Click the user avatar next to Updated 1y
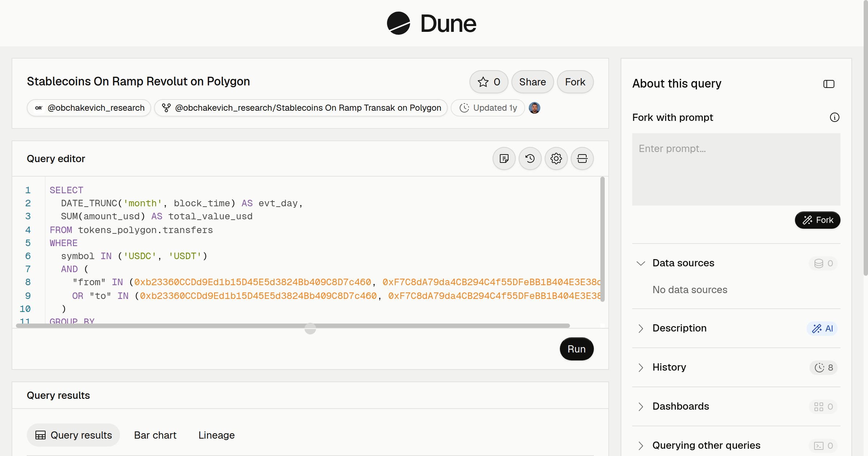This screenshot has width=868, height=456. 534,108
